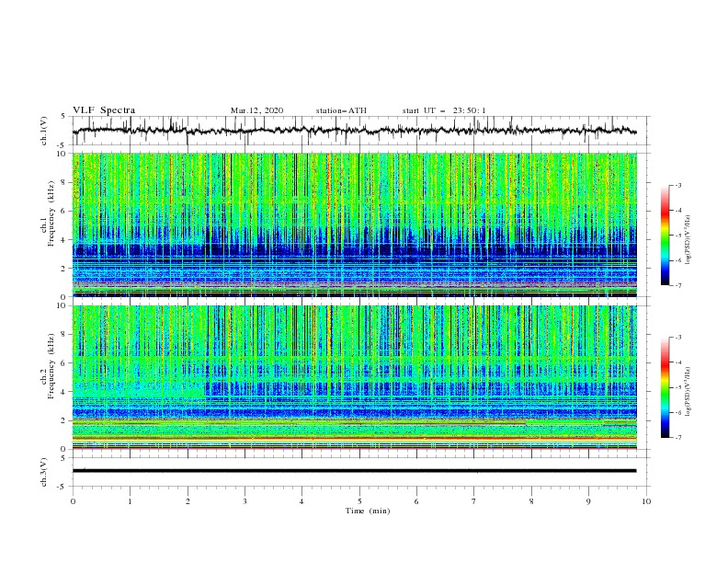Click the ch.1 colorbar "log(PSD)(V²/Hz)" label

point(689,240)
